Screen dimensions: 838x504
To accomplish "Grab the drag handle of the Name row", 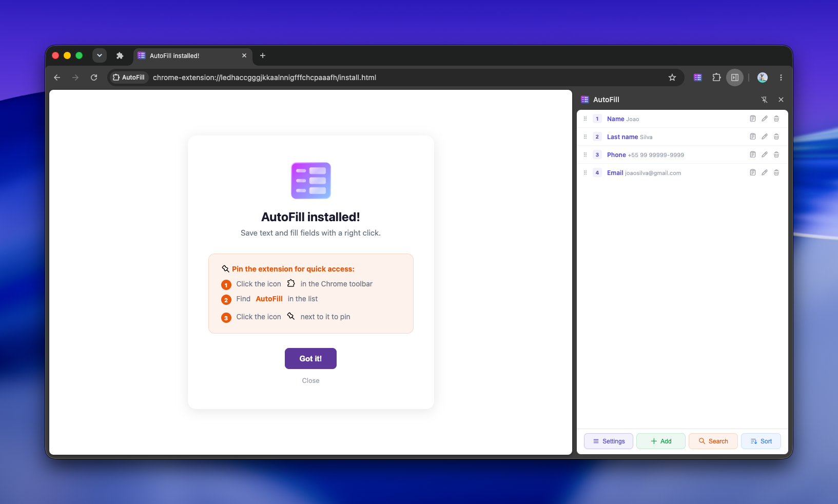I will pyautogui.click(x=585, y=119).
